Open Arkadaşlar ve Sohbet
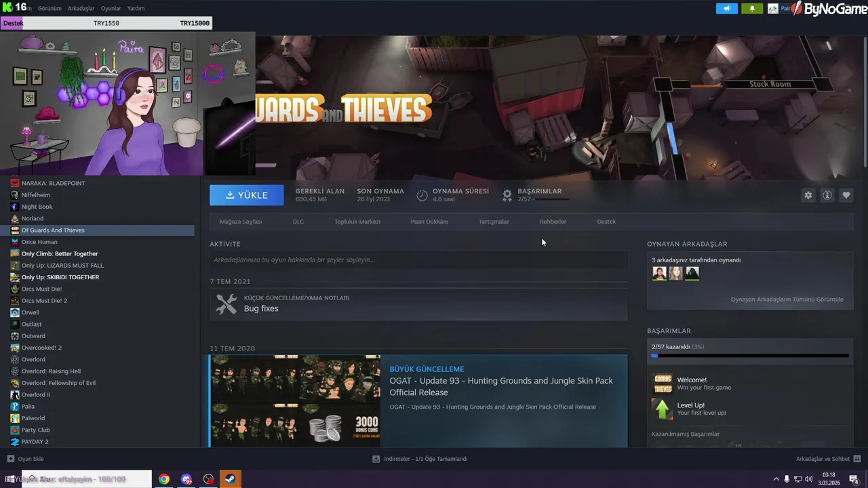Viewport: 868px width, 488px height. click(x=828, y=459)
